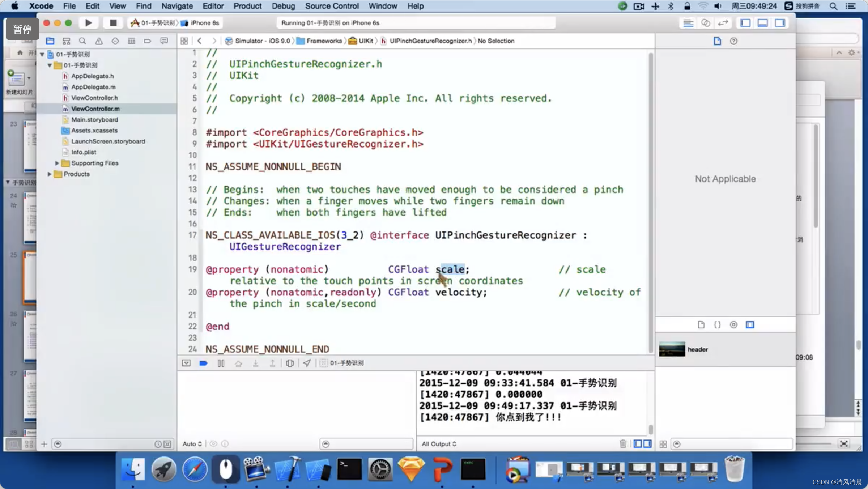Click the Auto indent mode selector
Screen dimensions: 868x489
pyautogui.click(x=192, y=444)
